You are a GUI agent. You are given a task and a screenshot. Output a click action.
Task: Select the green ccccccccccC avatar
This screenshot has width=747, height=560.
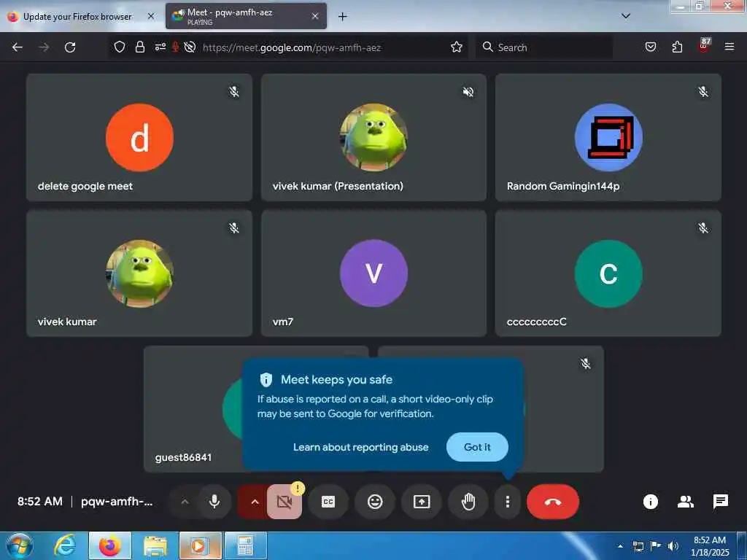click(608, 273)
